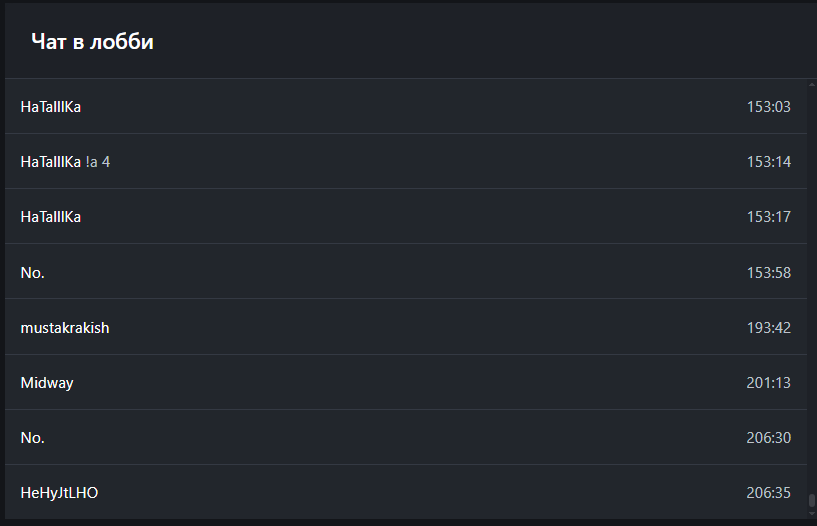Select the "No." username posted at 153:58
The width and height of the screenshot is (817, 526).
[x=33, y=272]
